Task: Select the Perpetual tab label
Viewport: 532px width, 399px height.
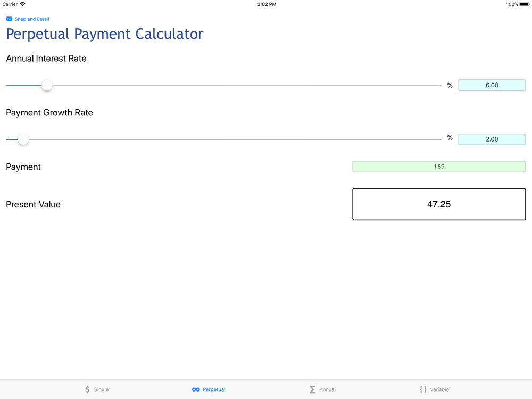Action: point(214,389)
